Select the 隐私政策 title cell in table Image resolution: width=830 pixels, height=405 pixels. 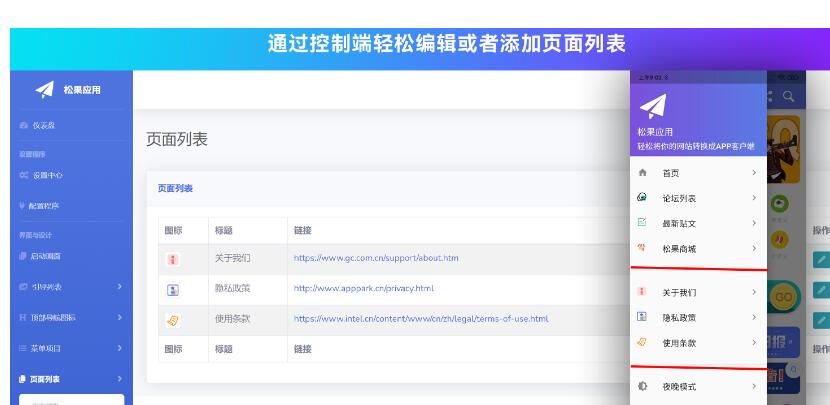pos(232,288)
